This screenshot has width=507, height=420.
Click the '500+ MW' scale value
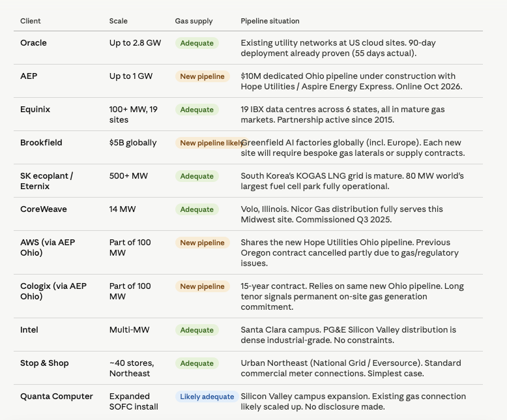tap(128, 175)
